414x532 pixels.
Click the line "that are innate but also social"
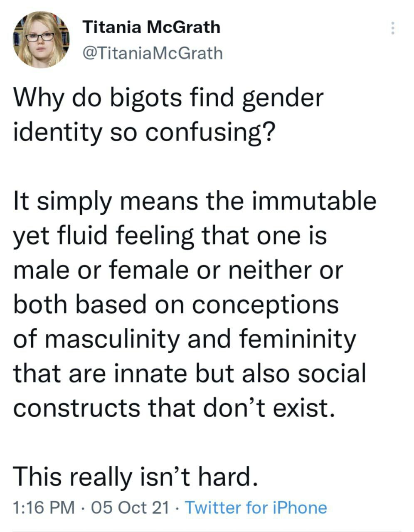[x=190, y=374]
